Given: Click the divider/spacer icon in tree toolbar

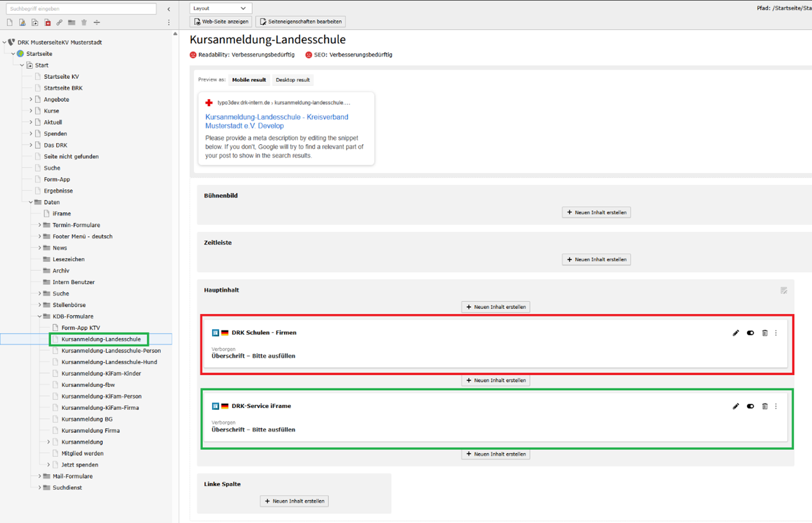Looking at the screenshot, I should click(x=97, y=23).
